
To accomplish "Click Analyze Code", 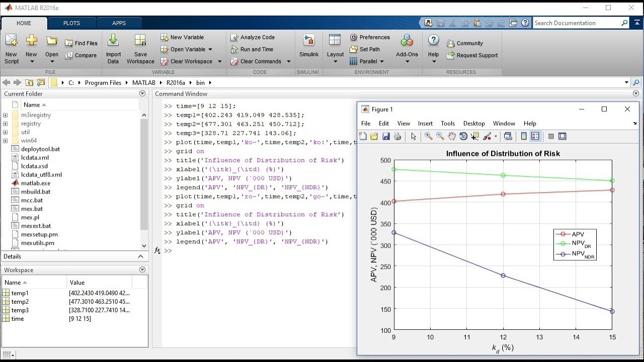I will 253,37.
